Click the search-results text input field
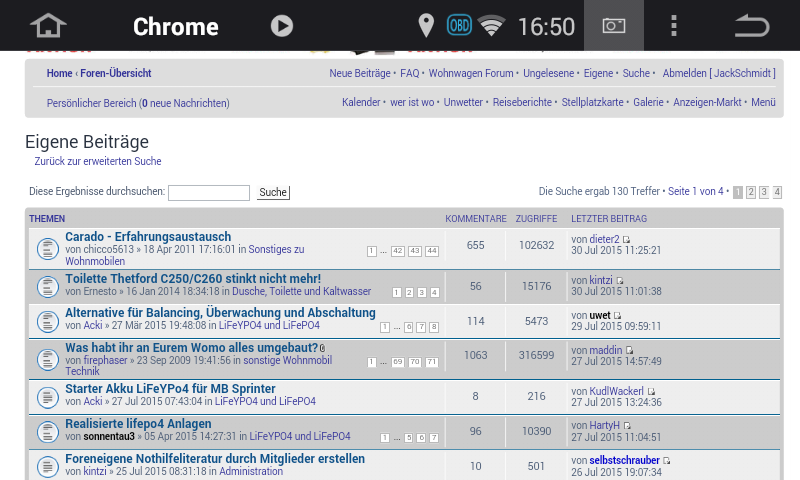 point(208,193)
